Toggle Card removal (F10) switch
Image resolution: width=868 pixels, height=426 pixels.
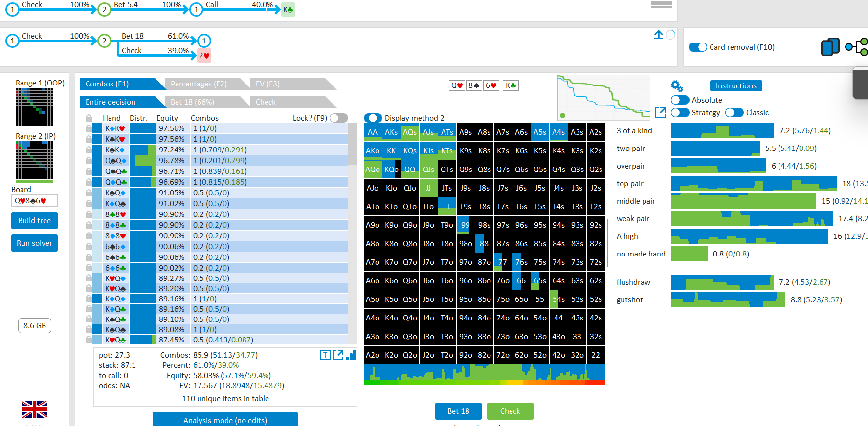click(698, 47)
